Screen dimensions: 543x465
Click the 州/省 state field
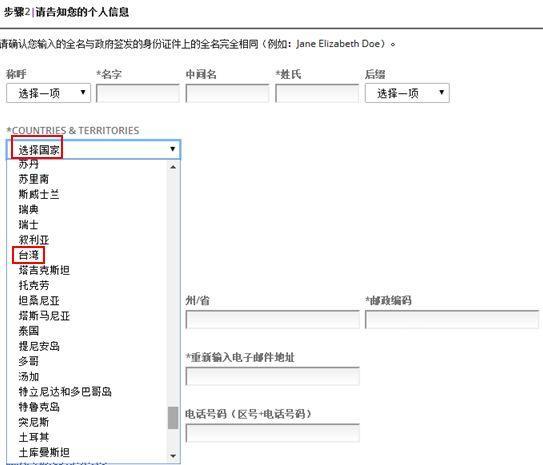click(273, 319)
